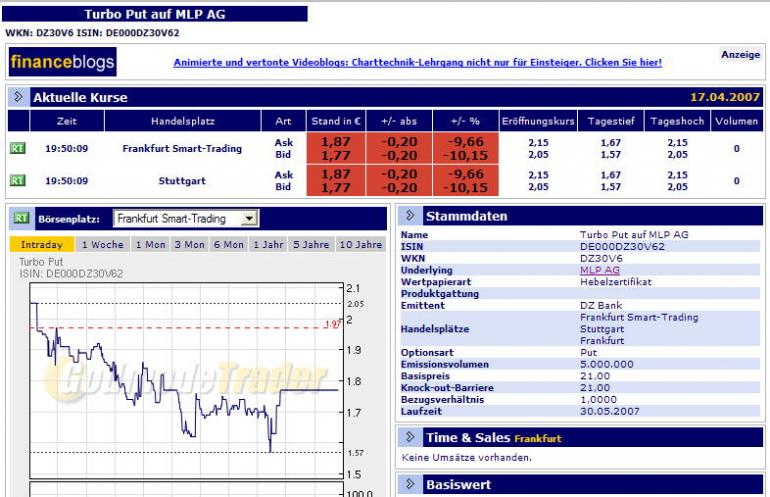Image resolution: width=770 pixels, height=497 pixels.
Task: Click the Frankfurt Smart-Trading table entry
Action: click(x=182, y=148)
